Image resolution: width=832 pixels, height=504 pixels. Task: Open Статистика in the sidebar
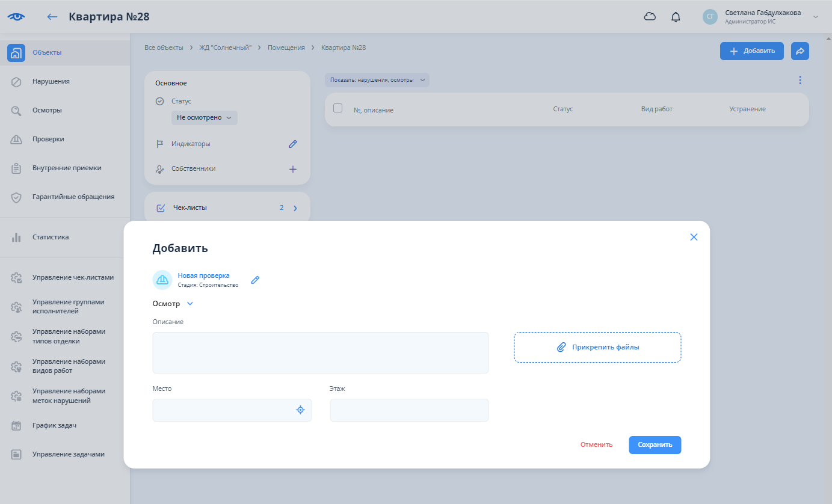[x=51, y=237]
